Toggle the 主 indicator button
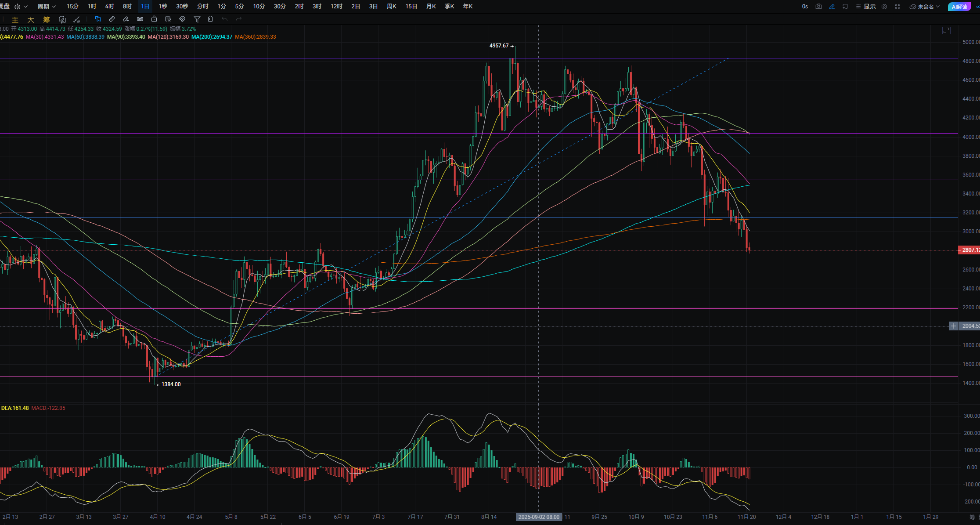The height and width of the screenshot is (525, 980). point(15,19)
